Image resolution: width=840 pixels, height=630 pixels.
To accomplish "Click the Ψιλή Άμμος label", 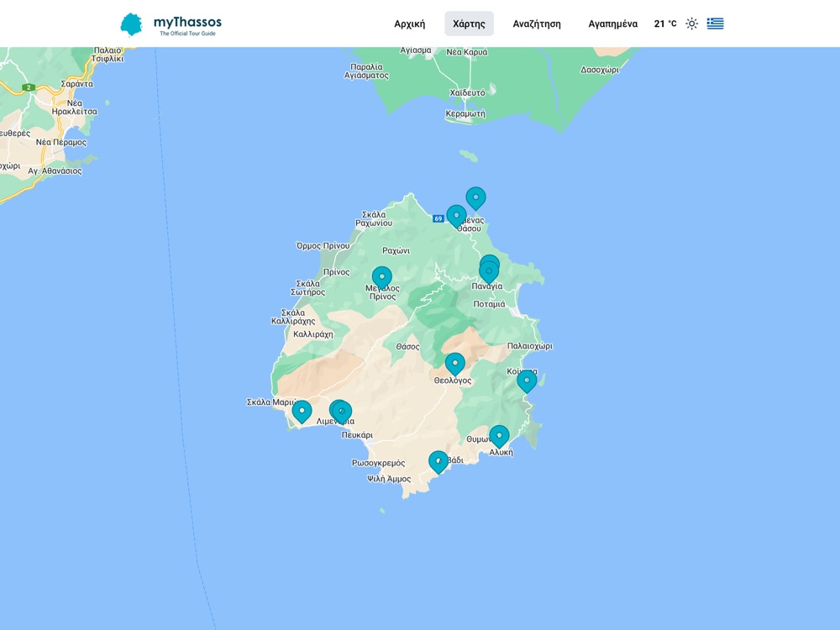I will click(x=389, y=479).
